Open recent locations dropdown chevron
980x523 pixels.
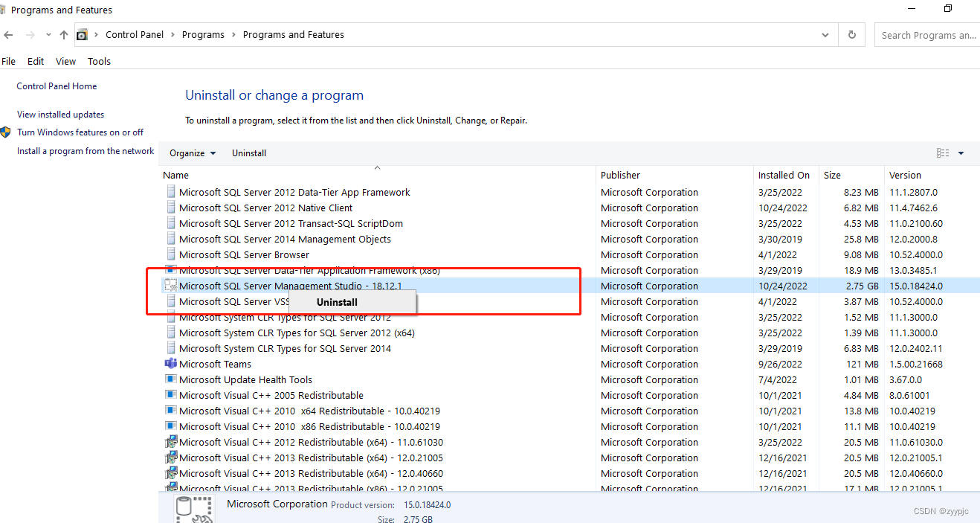[x=48, y=35]
